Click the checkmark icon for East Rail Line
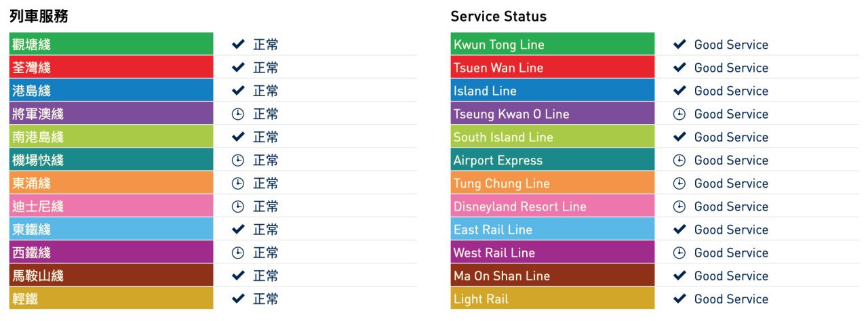Screen dimensions: 868x321 [x=679, y=230]
